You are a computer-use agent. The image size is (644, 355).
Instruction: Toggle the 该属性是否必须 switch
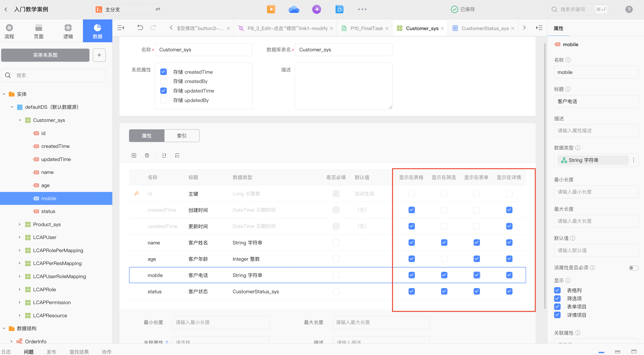[x=634, y=268]
